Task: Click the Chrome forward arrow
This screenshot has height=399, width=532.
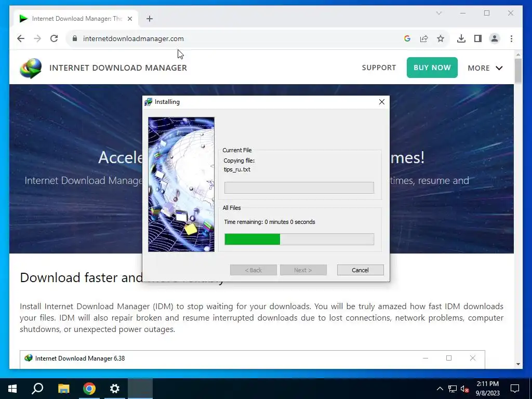Action: pyautogui.click(x=37, y=38)
